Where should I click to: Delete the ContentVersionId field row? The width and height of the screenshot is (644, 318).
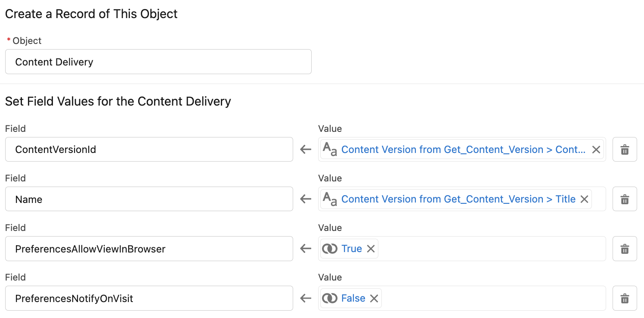click(625, 150)
